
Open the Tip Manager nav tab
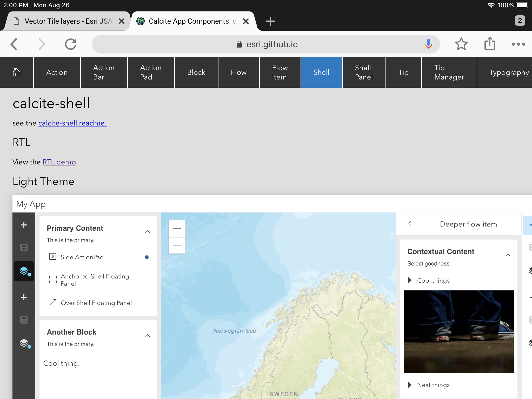coord(449,72)
